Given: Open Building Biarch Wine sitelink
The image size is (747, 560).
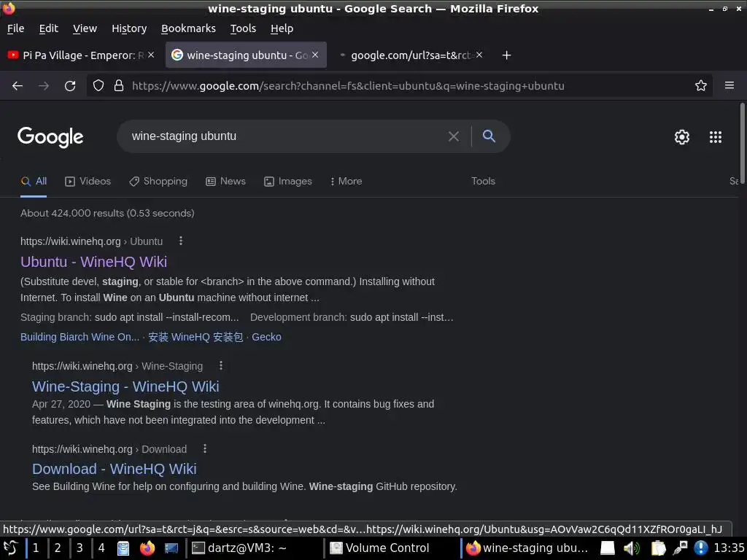Looking at the screenshot, I should pyautogui.click(x=80, y=337).
